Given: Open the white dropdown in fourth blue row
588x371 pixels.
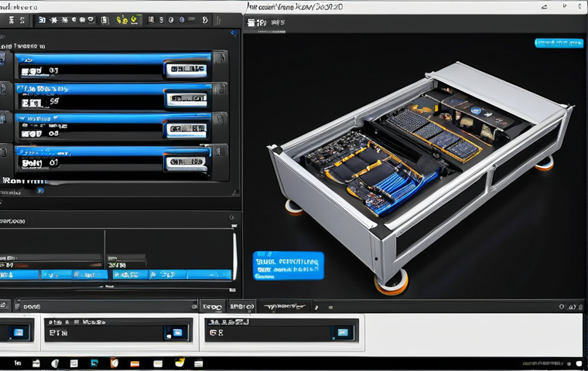Looking at the screenshot, I should 186,162.
